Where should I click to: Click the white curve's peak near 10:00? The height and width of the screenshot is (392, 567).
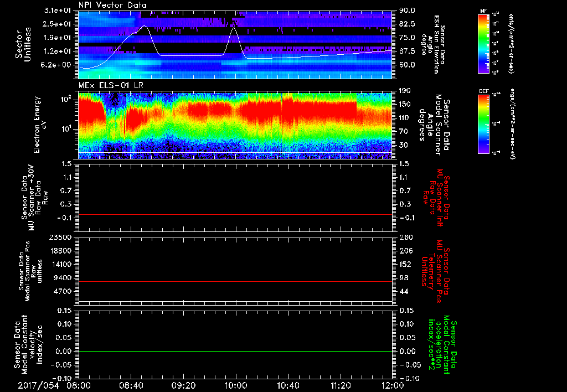234,28
